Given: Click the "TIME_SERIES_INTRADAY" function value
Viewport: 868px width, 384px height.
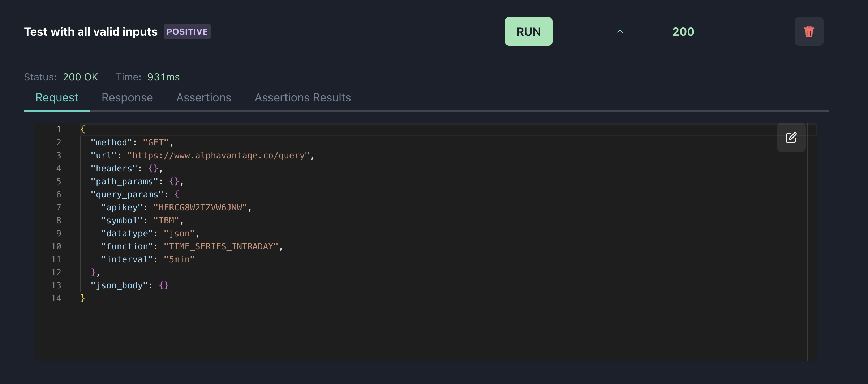Looking at the screenshot, I should coord(221,246).
